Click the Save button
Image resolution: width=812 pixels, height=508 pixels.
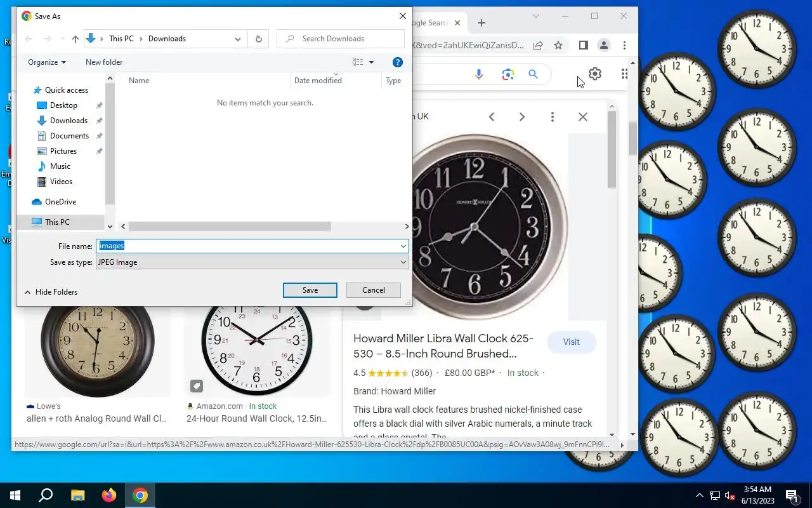pyautogui.click(x=310, y=290)
